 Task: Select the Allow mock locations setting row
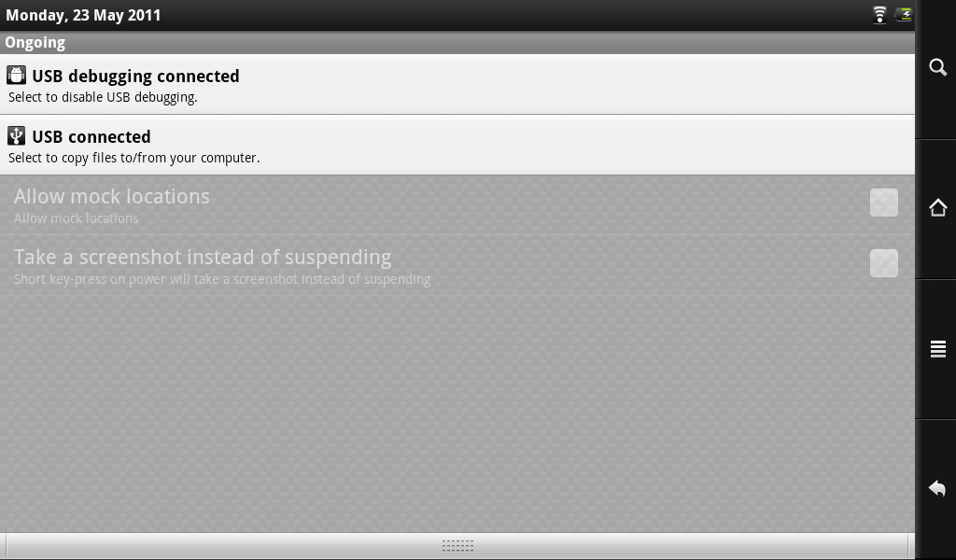pyautogui.click(x=457, y=205)
